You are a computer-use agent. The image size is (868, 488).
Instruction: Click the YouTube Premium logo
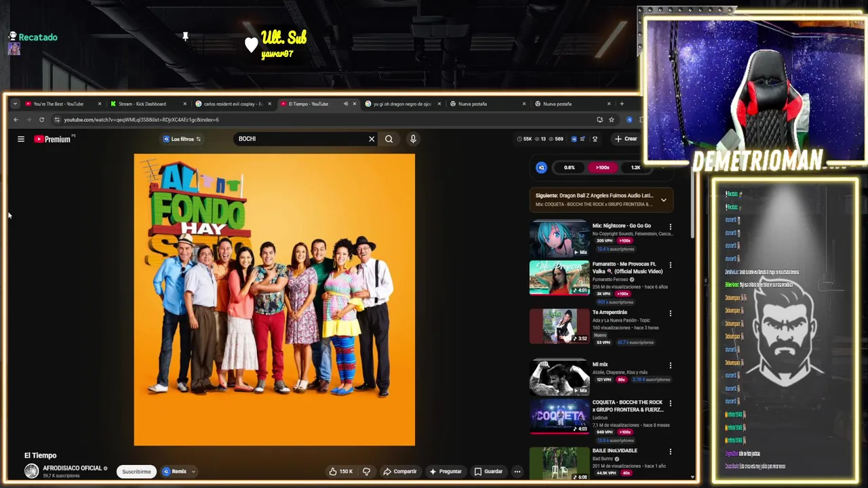(54, 139)
